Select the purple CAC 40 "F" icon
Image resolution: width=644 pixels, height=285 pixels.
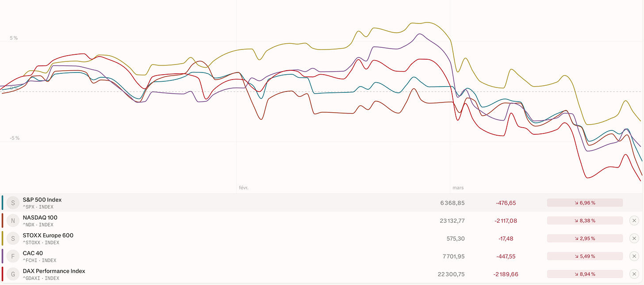12,256
